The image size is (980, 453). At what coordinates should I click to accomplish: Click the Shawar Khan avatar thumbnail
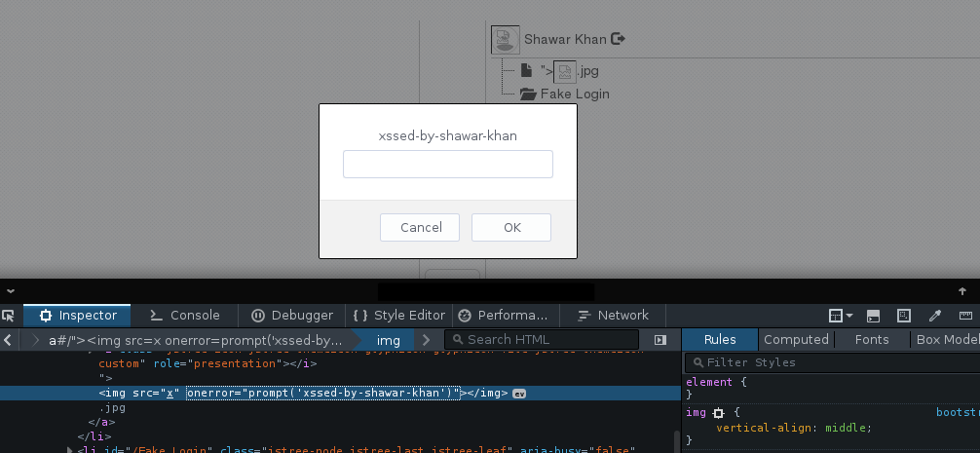[x=505, y=39]
